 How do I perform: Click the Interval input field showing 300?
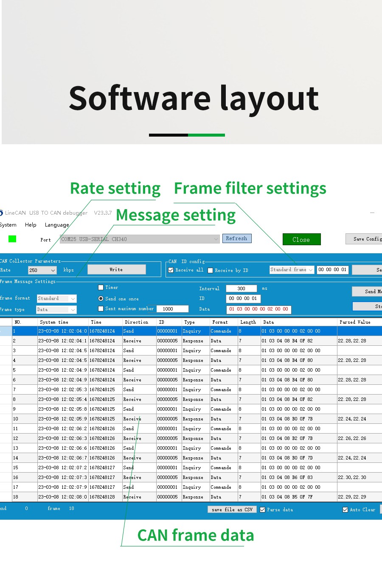point(241,288)
